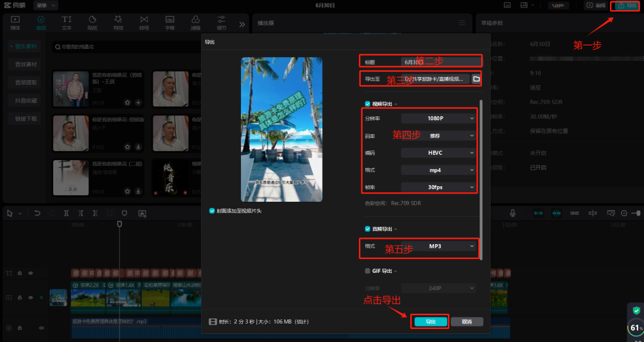Open the 编码 codec dropdown showing HEVC
Screen dimensions: 644x342
click(x=438, y=153)
